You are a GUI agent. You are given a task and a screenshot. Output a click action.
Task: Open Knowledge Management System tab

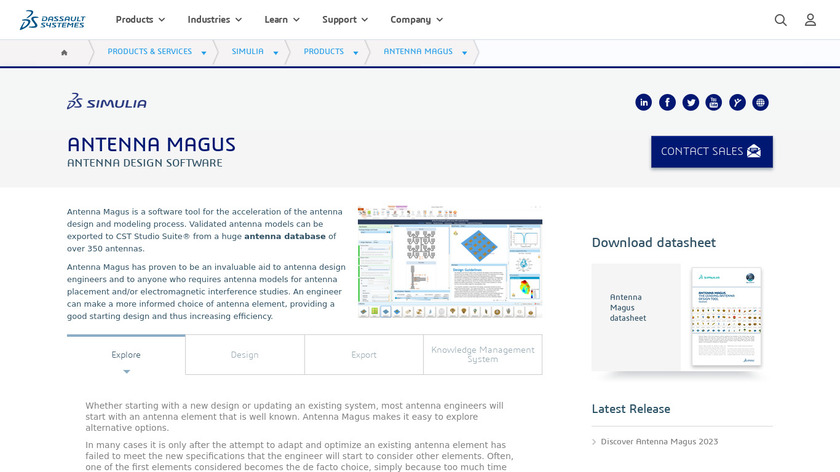[x=483, y=355]
